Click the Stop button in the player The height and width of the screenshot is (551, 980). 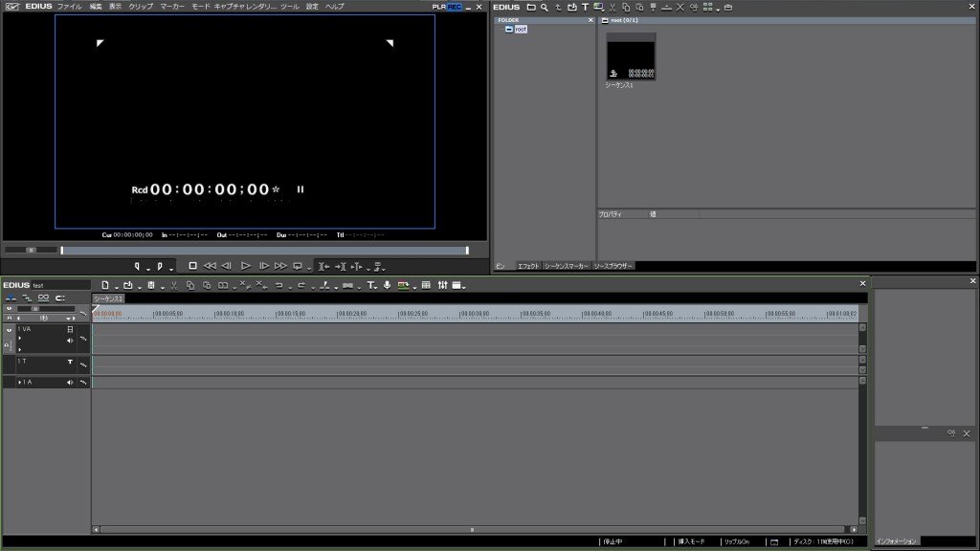coord(192,266)
